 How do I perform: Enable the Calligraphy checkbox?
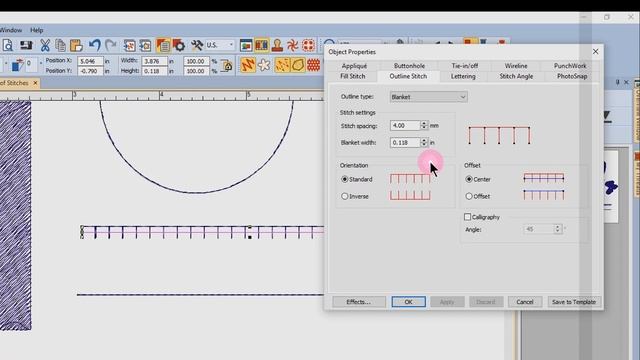(468, 217)
